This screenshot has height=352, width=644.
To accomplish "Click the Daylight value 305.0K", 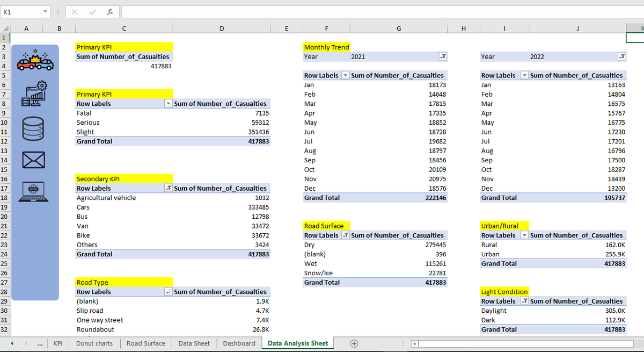I will click(615, 311).
